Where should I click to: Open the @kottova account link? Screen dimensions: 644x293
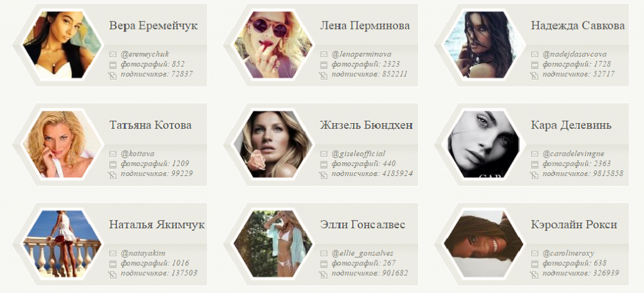[x=138, y=154]
